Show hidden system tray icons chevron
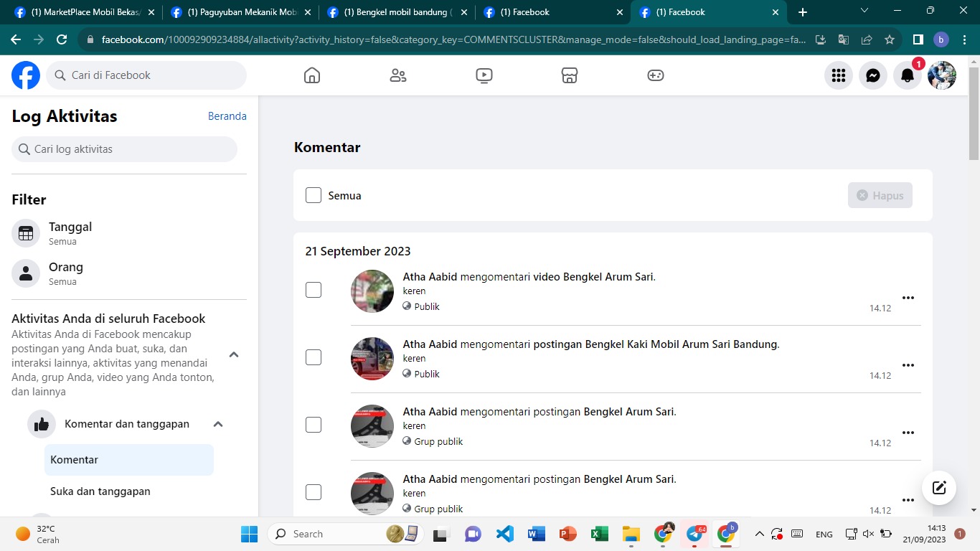980x551 pixels. pyautogui.click(x=759, y=534)
